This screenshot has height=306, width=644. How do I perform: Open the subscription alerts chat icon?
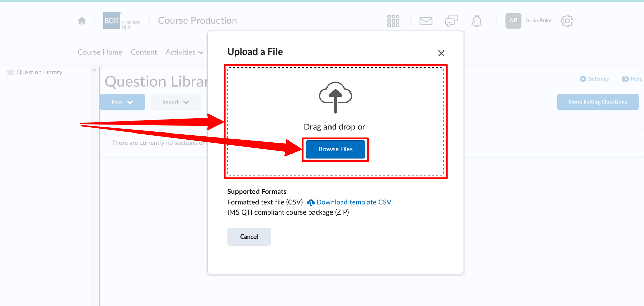(x=451, y=21)
